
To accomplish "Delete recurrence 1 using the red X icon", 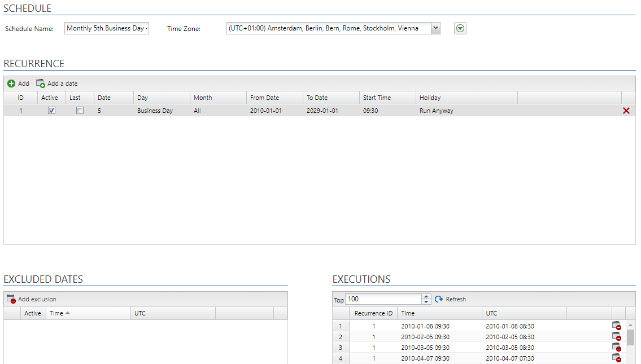I will click(626, 111).
